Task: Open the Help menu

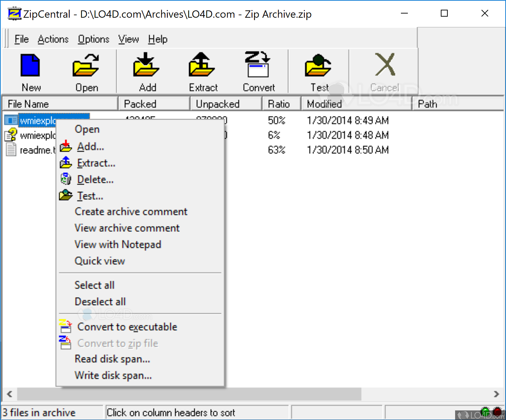Action: (158, 39)
